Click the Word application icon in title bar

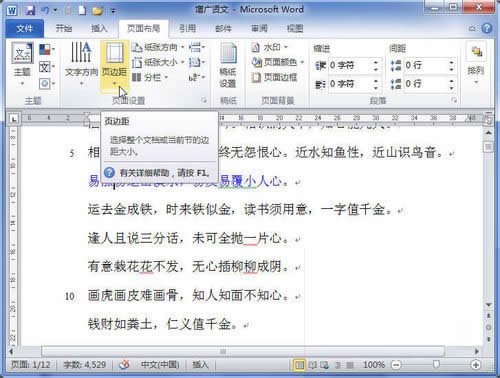(12, 10)
